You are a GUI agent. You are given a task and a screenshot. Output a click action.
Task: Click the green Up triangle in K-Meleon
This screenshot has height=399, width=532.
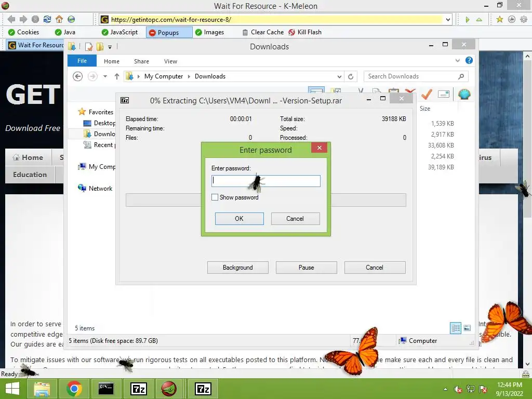(x=479, y=19)
